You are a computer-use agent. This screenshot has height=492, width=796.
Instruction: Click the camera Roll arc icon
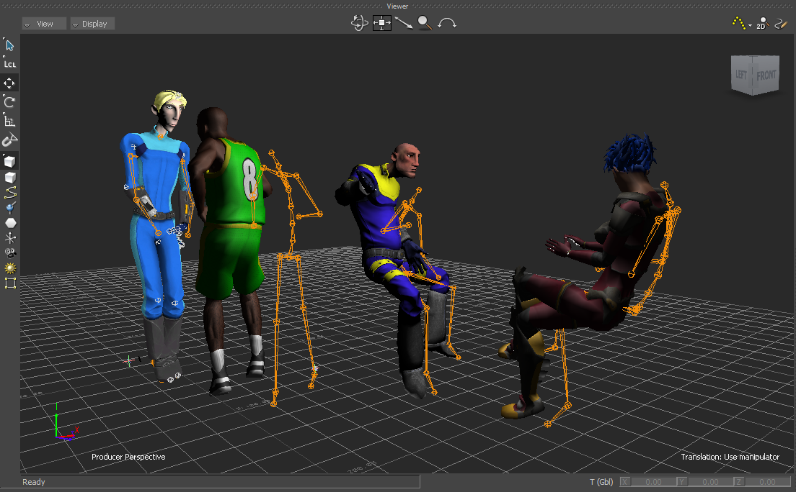tap(447, 22)
